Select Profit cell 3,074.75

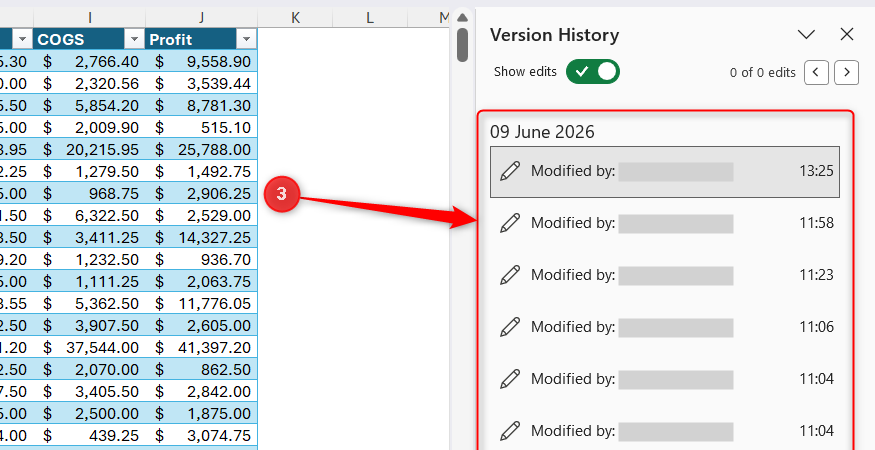click(x=201, y=435)
